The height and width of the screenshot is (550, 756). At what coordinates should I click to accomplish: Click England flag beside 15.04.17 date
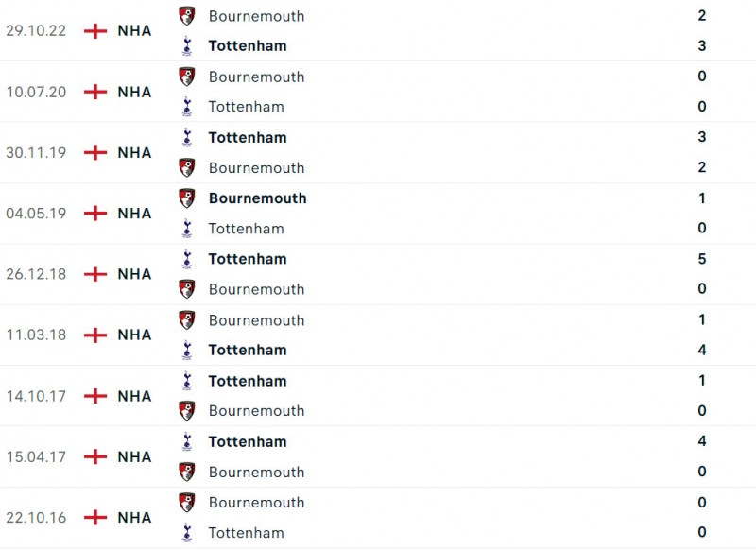pos(95,456)
